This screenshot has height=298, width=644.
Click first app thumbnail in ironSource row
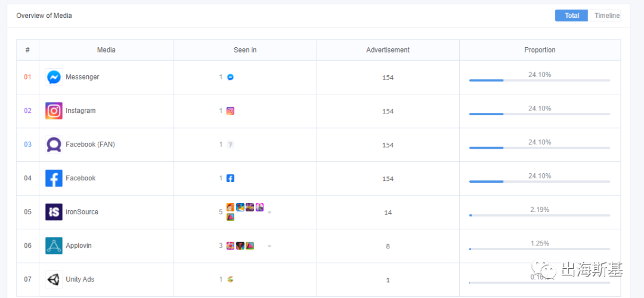coord(230,207)
